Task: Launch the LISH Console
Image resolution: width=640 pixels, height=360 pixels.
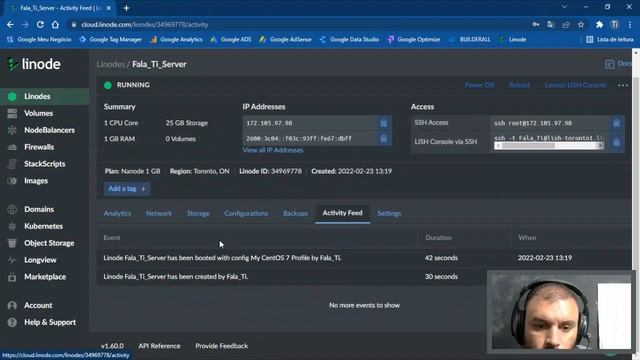Action: 576,85
